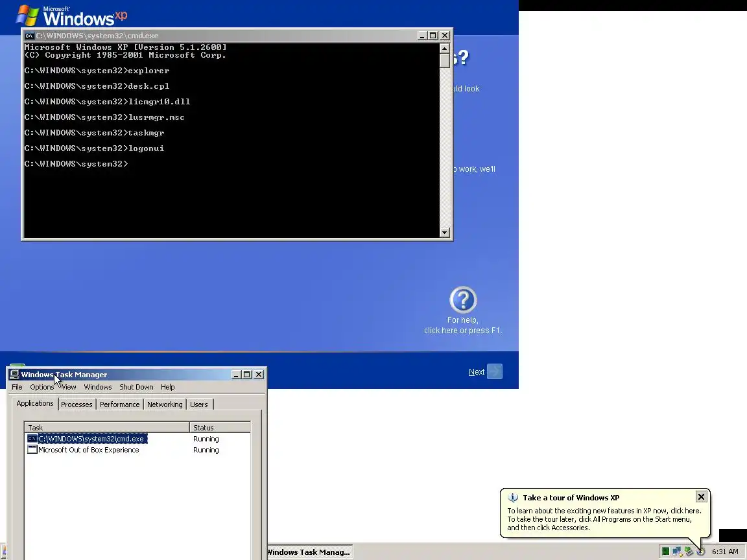The image size is (747, 560).
Task: Open the View menu in Task Manager
Action: click(x=69, y=387)
